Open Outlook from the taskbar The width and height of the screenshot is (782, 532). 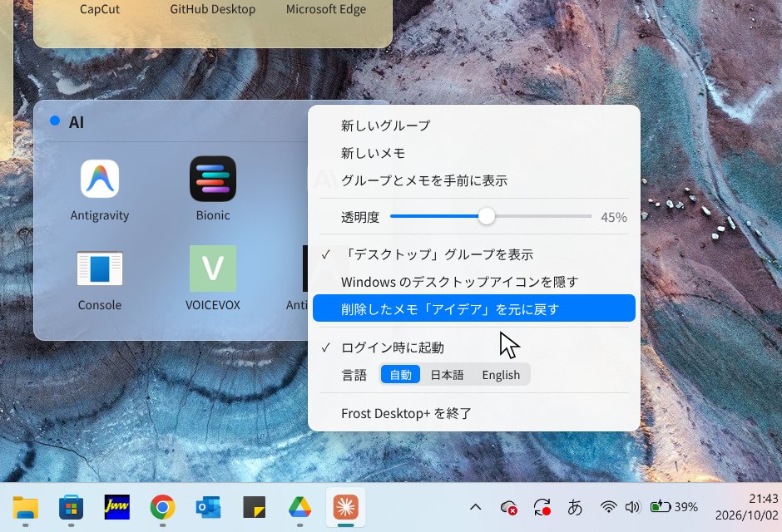pos(209,508)
